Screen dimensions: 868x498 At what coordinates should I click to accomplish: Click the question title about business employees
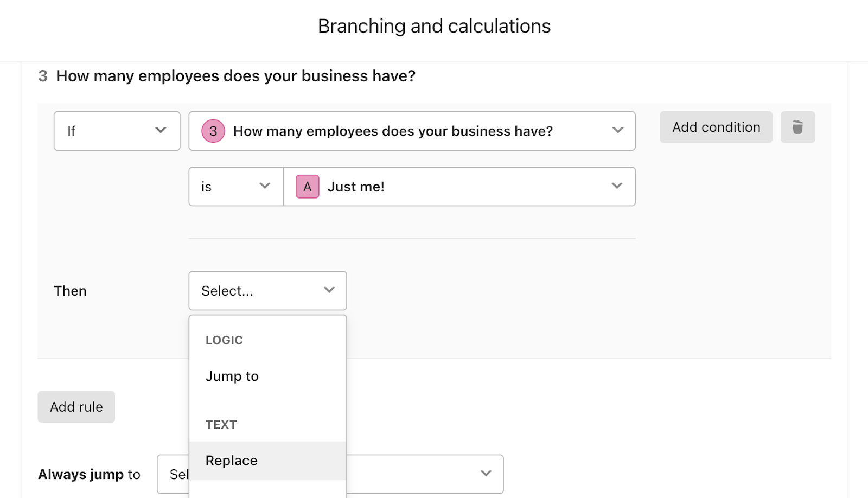[235, 76]
